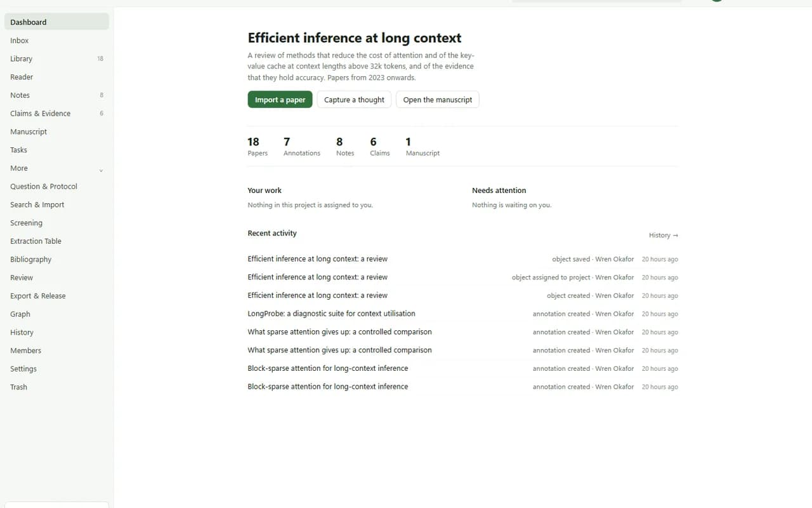812x508 pixels.
Task: Open the activity row marked object assigned to project
Action: click(462, 277)
